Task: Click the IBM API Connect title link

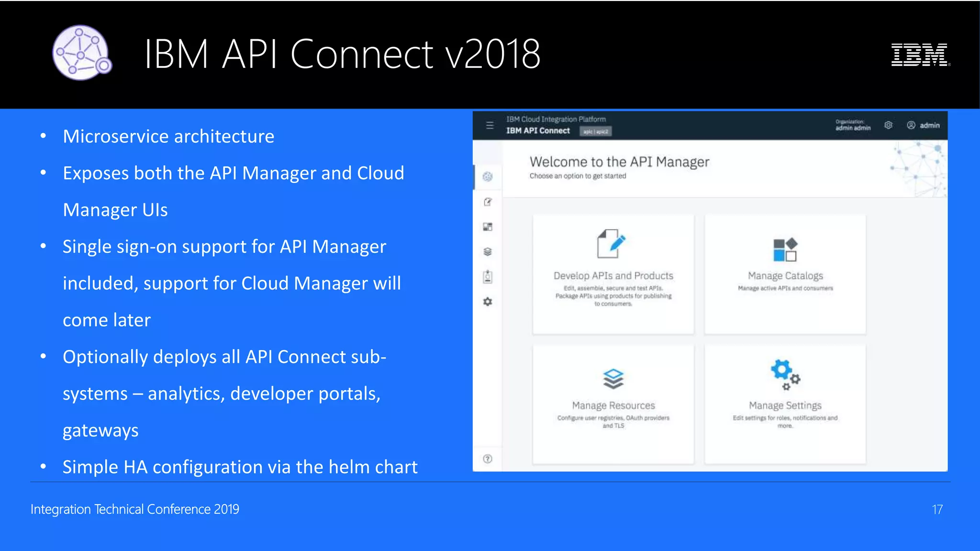Action: (x=538, y=131)
